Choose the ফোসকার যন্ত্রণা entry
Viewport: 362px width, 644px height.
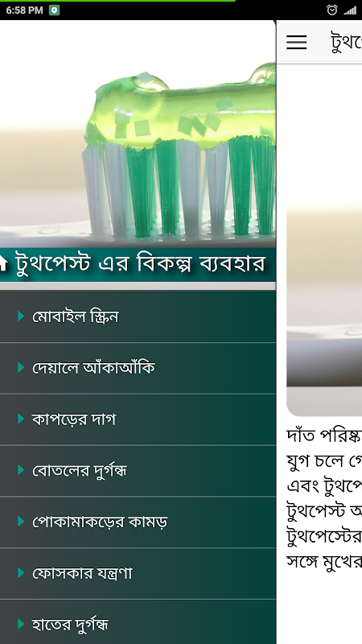[x=138, y=573]
